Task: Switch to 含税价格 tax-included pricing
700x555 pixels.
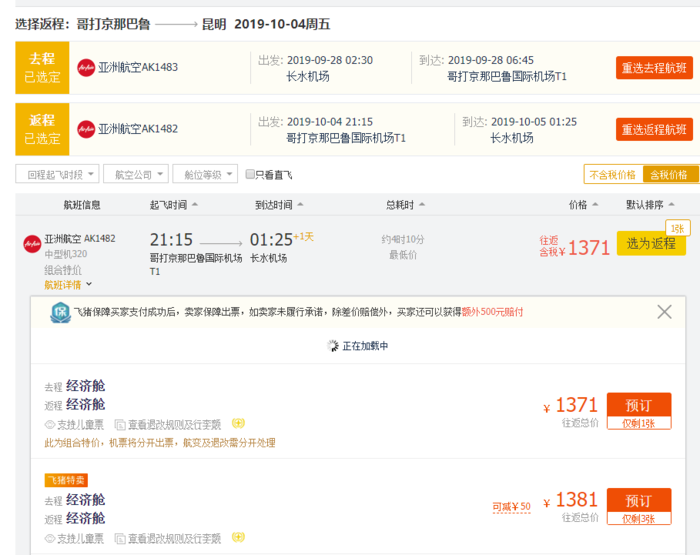Action: click(x=670, y=174)
